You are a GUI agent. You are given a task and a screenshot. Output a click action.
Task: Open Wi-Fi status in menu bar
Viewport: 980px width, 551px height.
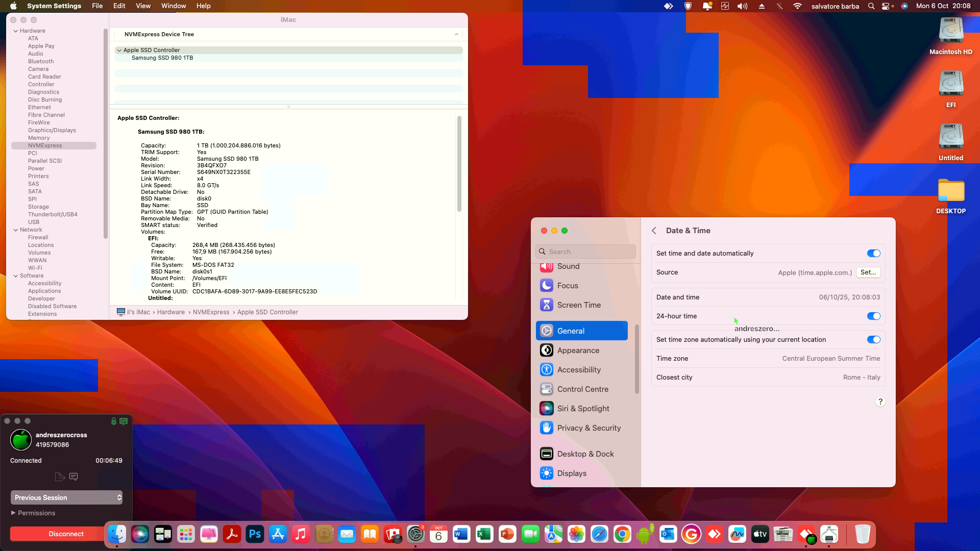tap(797, 6)
